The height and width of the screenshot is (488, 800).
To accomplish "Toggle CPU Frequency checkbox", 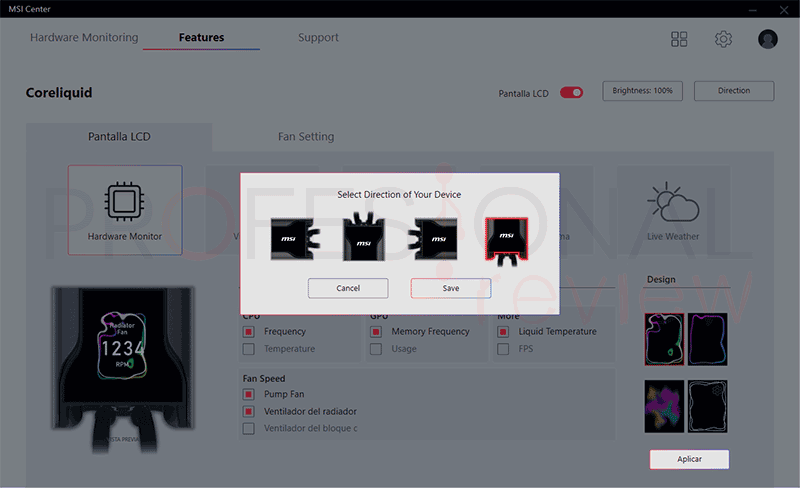I will coord(248,332).
